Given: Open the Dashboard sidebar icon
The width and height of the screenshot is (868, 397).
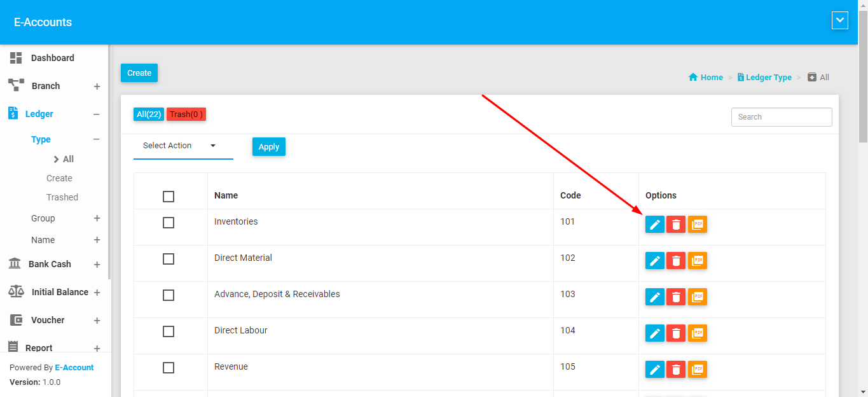Looking at the screenshot, I should pyautogui.click(x=16, y=58).
